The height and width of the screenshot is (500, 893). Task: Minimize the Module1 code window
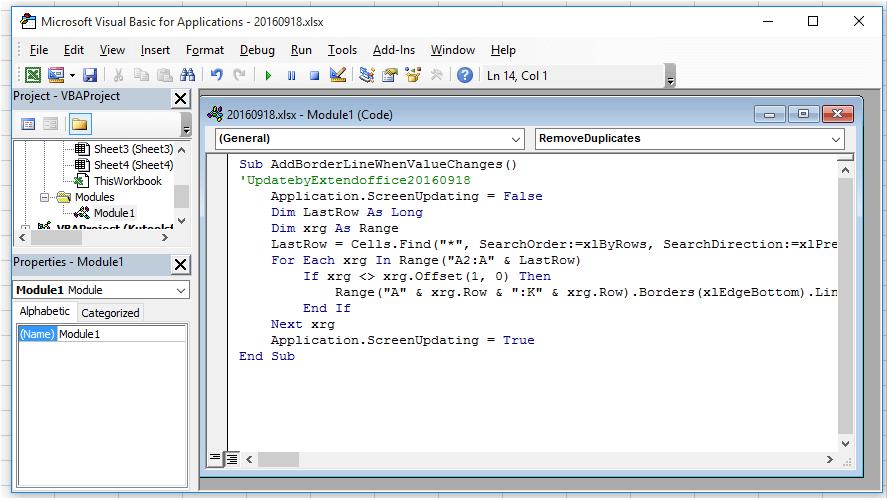pyautogui.click(x=769, y=114)
